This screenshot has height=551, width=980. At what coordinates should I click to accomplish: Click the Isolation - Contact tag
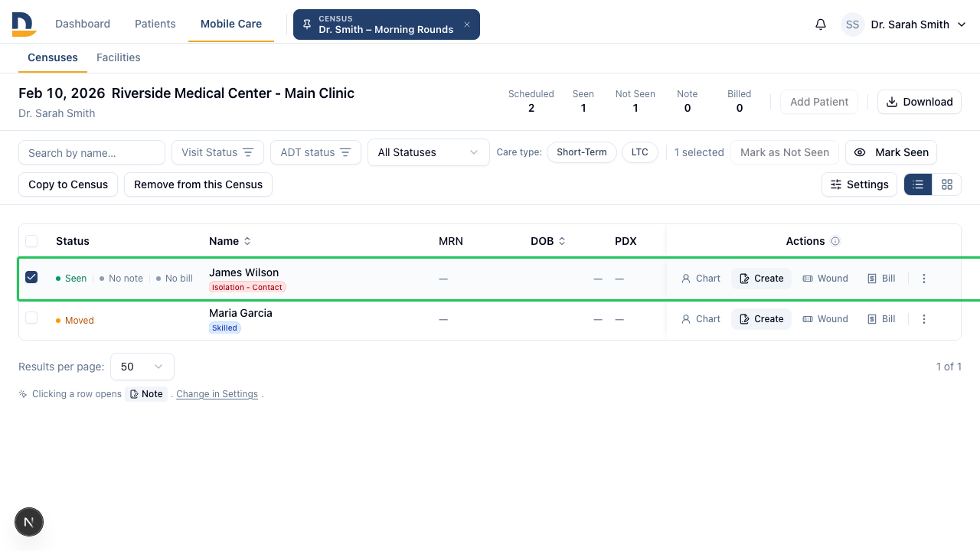(x=247, y=287)
